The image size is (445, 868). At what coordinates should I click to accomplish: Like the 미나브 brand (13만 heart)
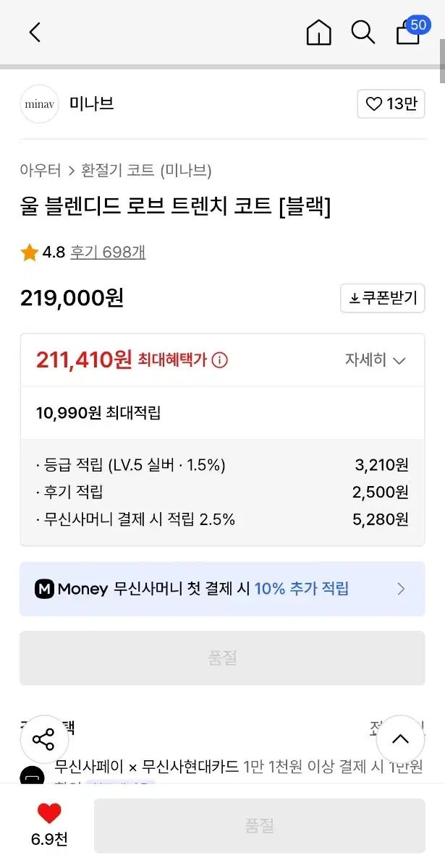[x=391, y=104]
